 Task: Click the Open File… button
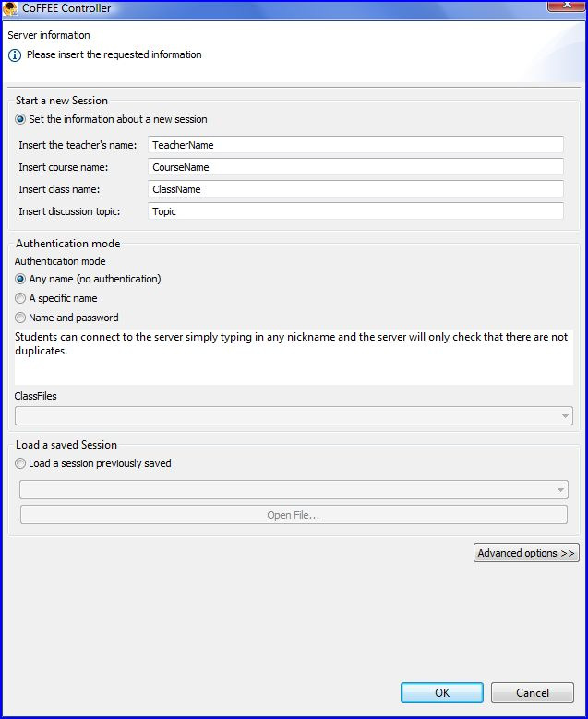coord(294,515)
